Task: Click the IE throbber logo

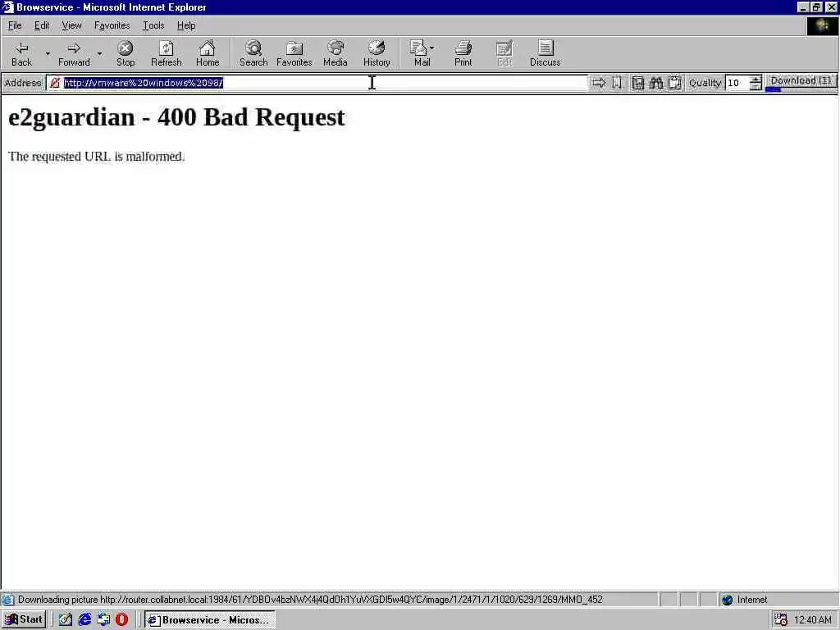Action: click(x=822, y=26)
